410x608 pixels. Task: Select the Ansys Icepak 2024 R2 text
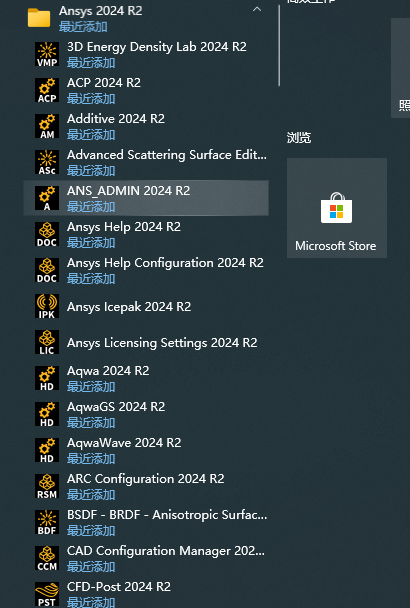[129, 307]
